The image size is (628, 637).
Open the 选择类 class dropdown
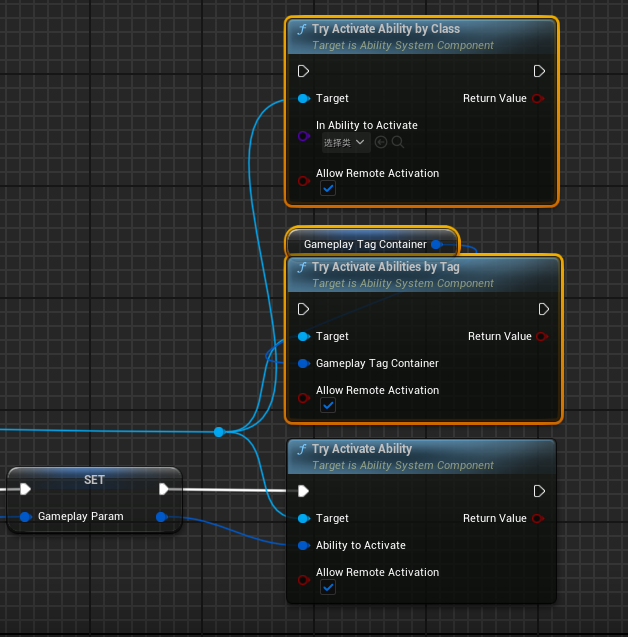345,143
